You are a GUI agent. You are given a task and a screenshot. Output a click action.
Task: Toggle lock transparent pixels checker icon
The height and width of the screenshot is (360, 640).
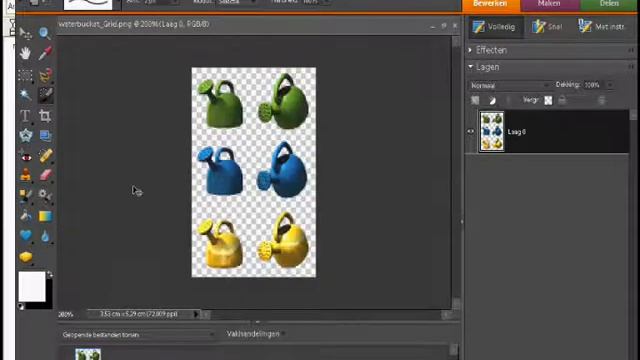point(548,100)
